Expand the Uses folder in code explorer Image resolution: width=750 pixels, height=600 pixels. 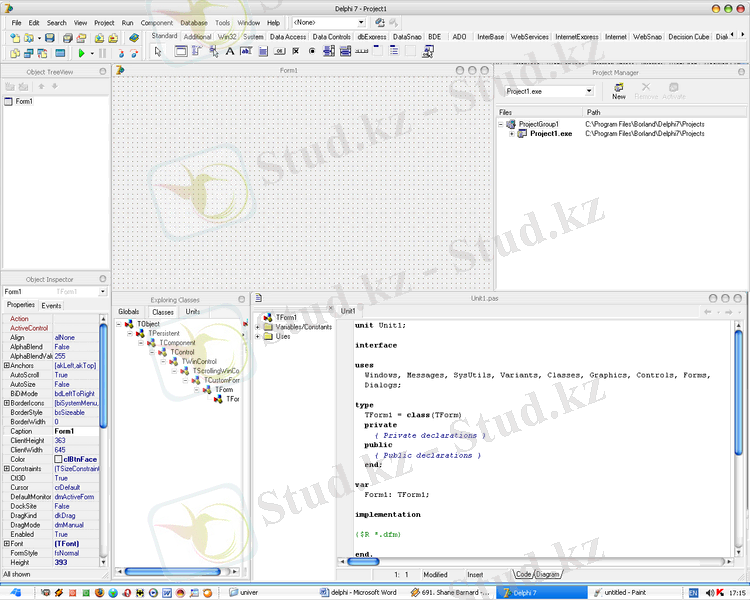point(258,337)
